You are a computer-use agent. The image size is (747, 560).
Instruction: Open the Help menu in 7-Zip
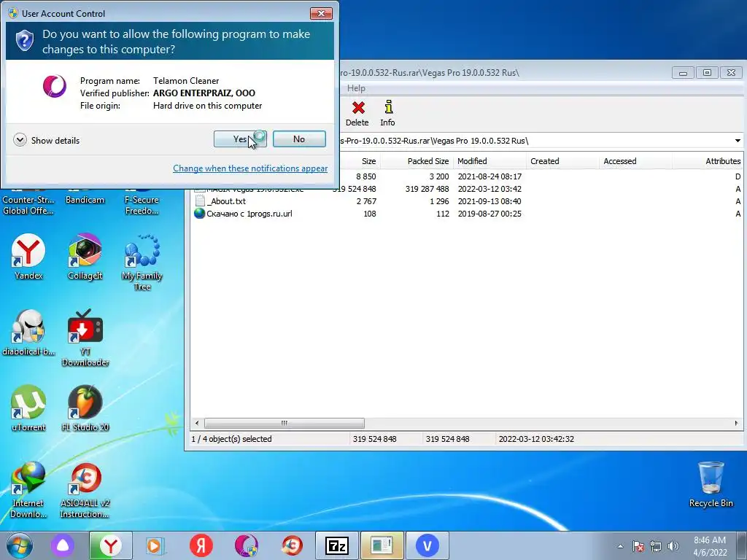356,88
